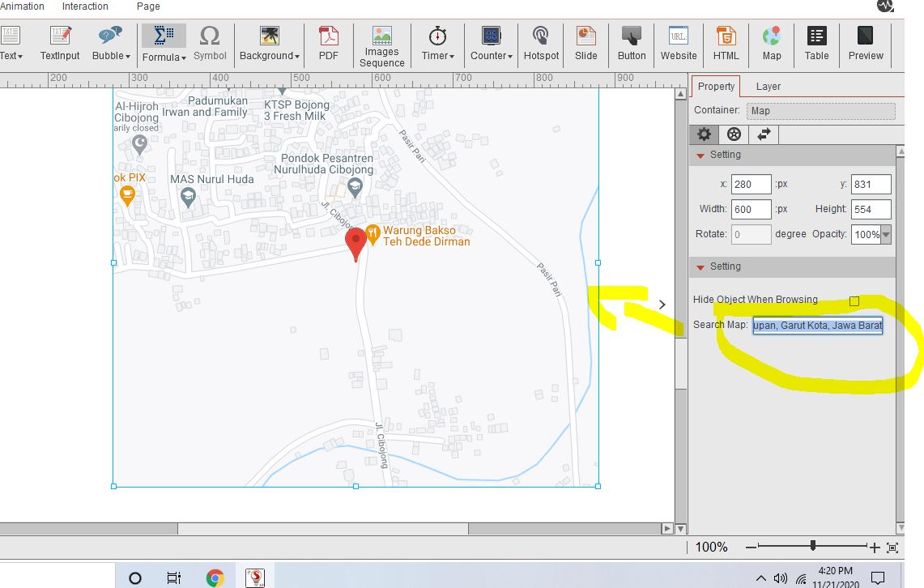Click the Container name field
The image size is (924, 588).
[820, 111]
